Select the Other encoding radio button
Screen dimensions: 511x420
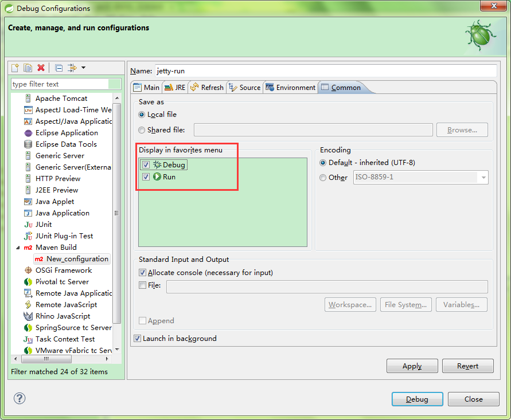coord(323,178)
